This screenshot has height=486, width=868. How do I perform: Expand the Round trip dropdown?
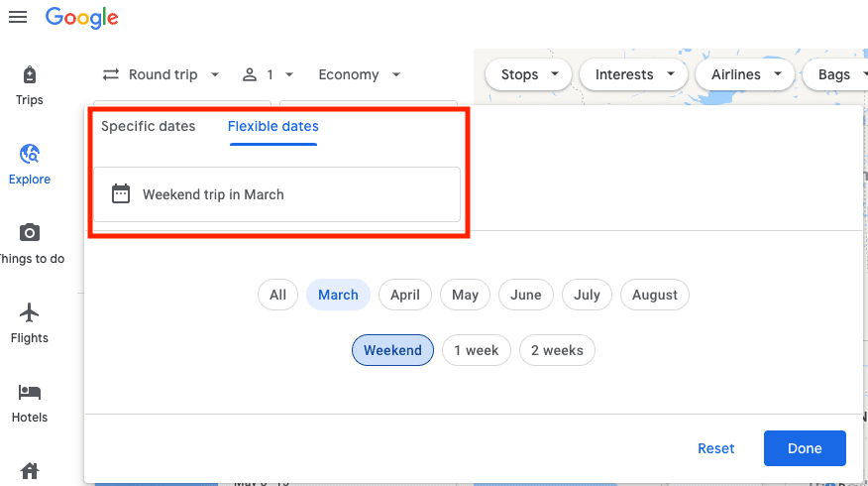click(162, 74)
